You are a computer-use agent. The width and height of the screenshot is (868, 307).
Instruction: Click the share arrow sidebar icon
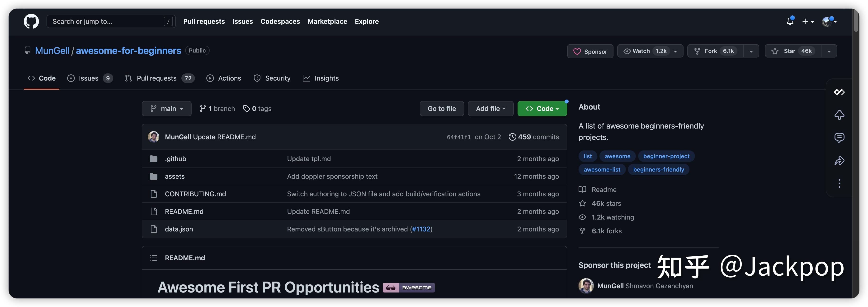click(839, 161)
